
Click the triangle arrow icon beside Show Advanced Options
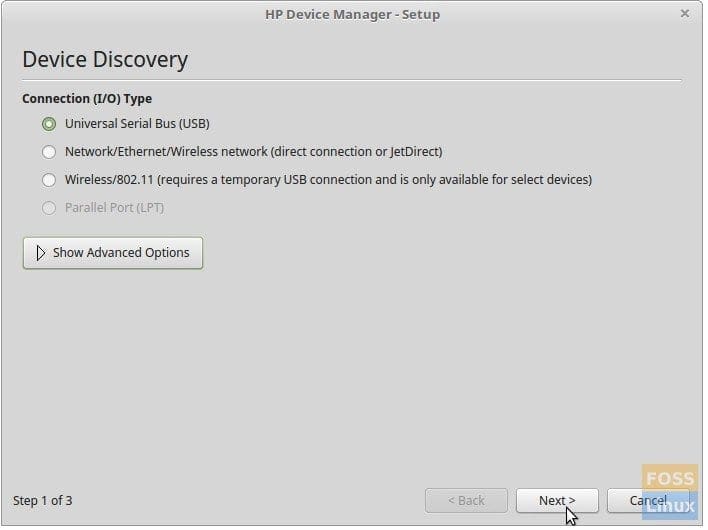[41, 253]
